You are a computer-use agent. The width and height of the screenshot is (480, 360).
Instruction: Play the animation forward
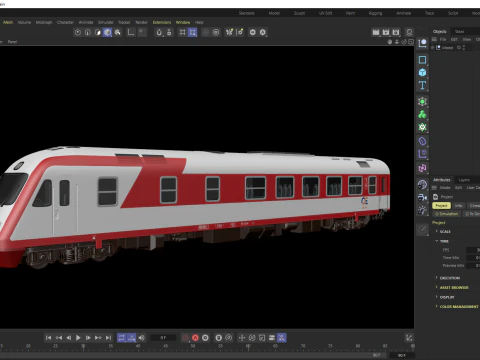click(x=78, y=338)
